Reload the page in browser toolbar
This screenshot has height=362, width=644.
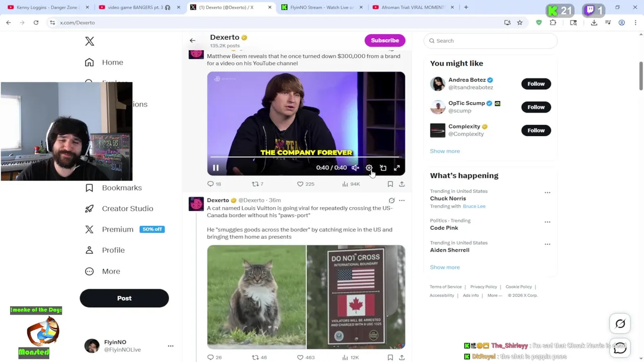pos(36,23)
